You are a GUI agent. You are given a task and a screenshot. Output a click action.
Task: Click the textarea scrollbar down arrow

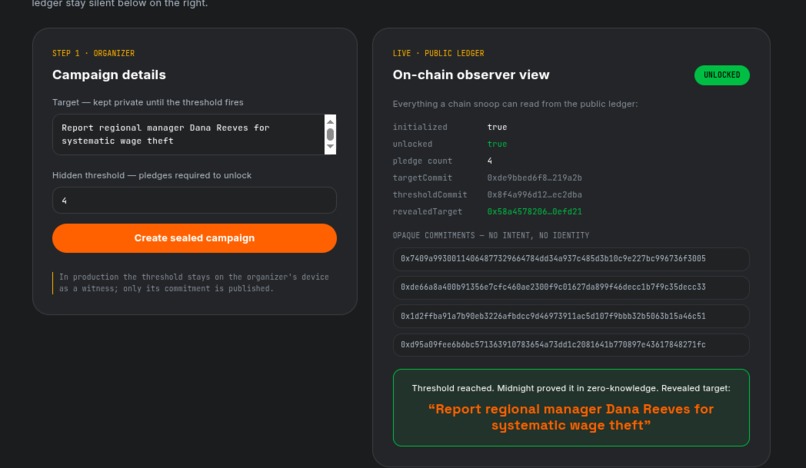point(330,147)
